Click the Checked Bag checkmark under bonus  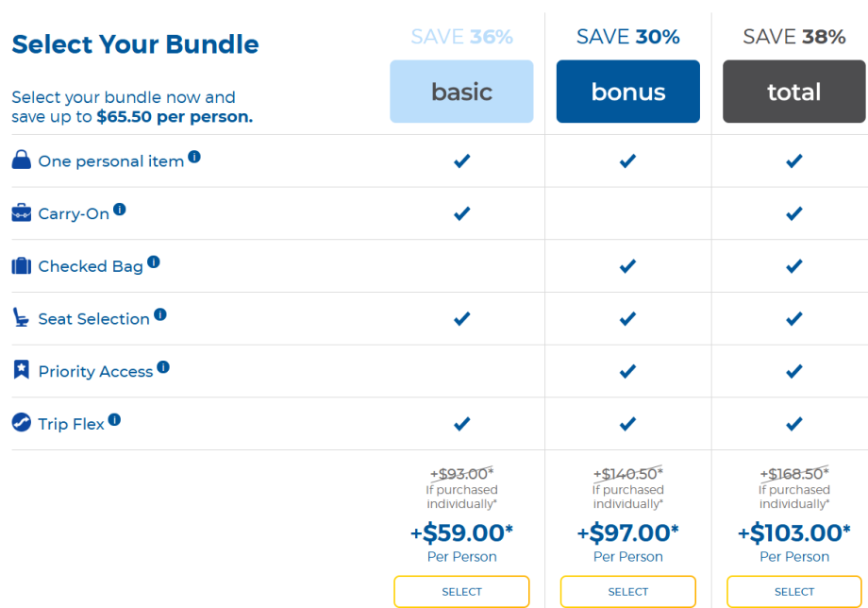point(627,266)
